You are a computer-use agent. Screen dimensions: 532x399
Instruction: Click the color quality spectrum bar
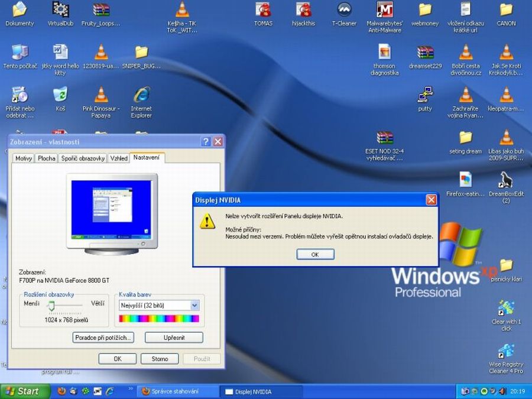[159, 318]
